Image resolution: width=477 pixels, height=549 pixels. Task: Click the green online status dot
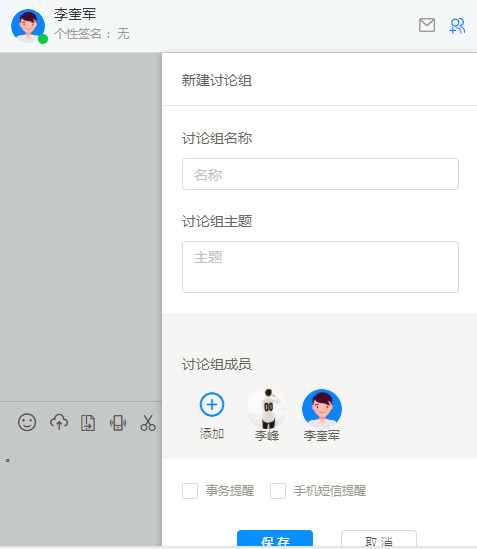pos(43,39)
